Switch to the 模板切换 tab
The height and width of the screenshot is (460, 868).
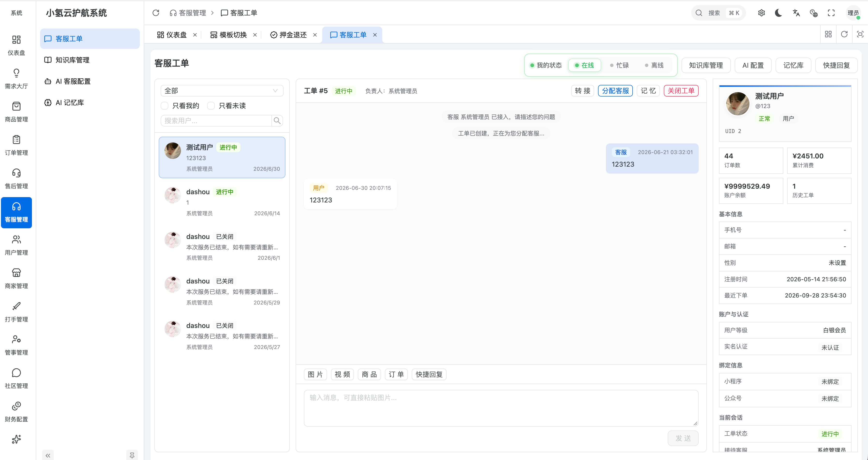(229, 35)
